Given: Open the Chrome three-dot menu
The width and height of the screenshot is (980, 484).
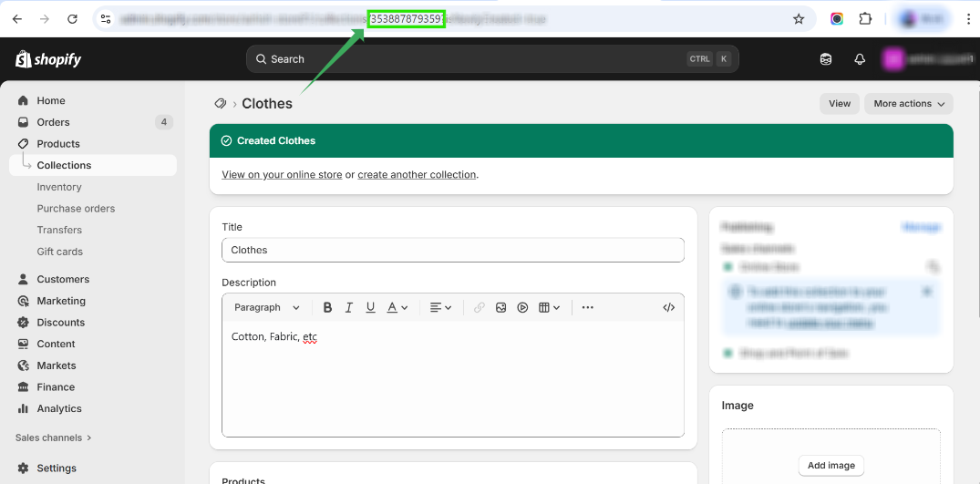Looking at the screenshot, I should (x=968, y=19).
